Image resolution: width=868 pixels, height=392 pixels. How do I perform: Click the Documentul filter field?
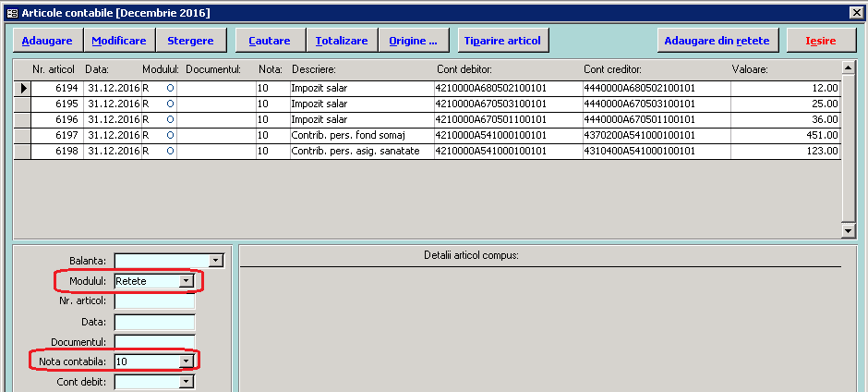coord(154,341)
